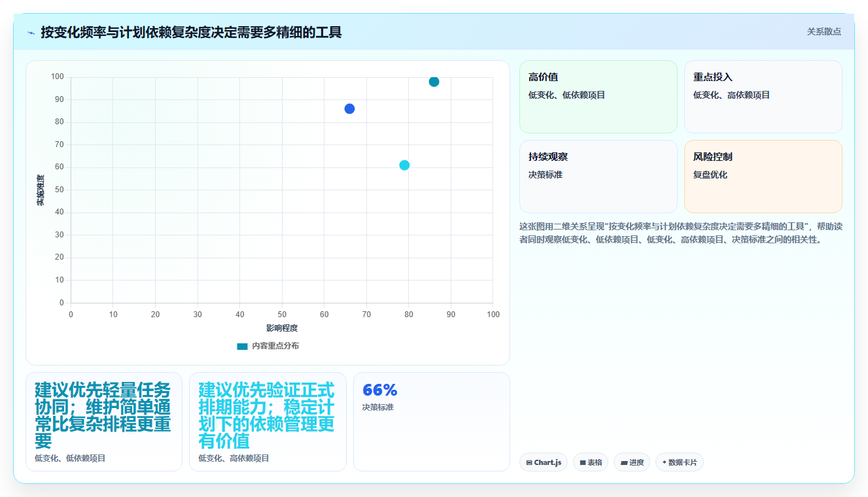The image size is (868, 497).
Task: Click the 数据卡片 sparkle icon
Action: [x=665, y=462]
